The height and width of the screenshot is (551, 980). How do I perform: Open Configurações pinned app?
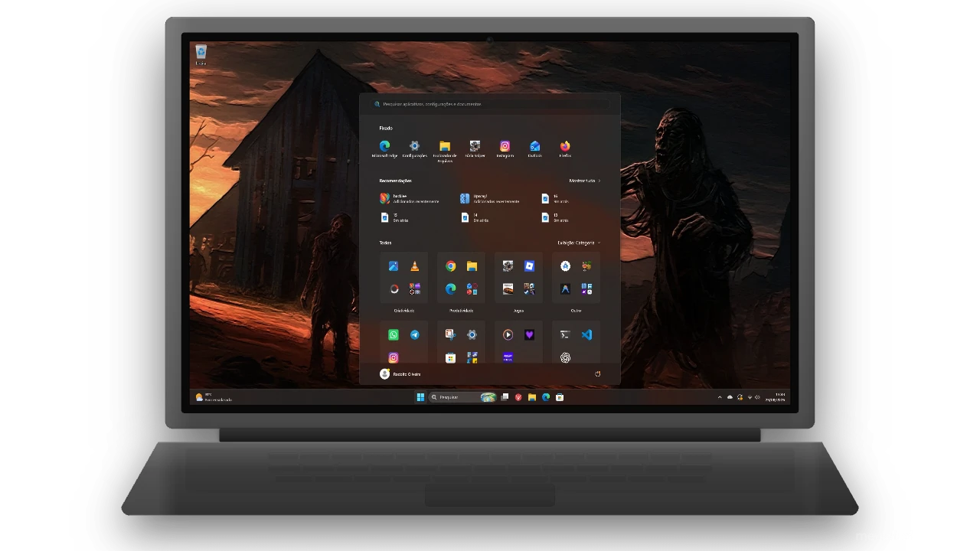tap(414, 148)
